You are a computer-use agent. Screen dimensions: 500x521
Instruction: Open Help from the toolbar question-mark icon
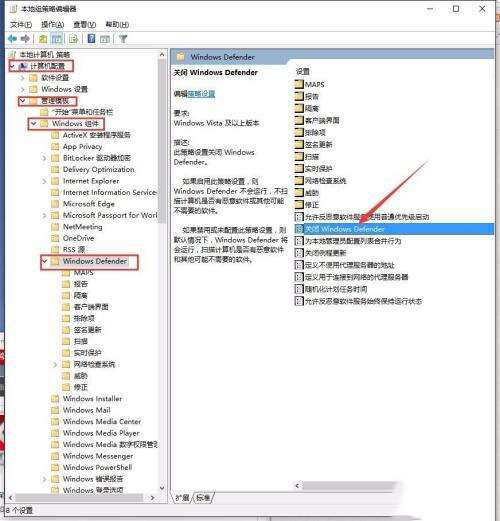click(x=91, y=39)
